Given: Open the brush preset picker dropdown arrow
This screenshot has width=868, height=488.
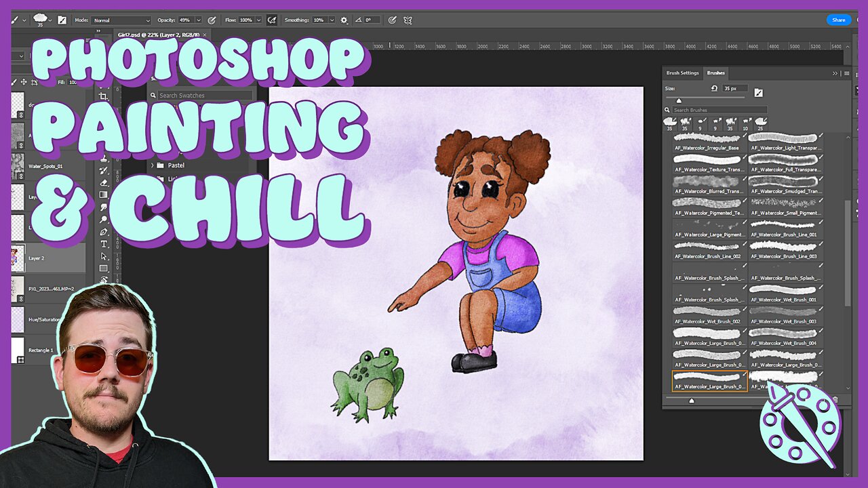Looking at the screenshot, I should (x=51, y=20).
